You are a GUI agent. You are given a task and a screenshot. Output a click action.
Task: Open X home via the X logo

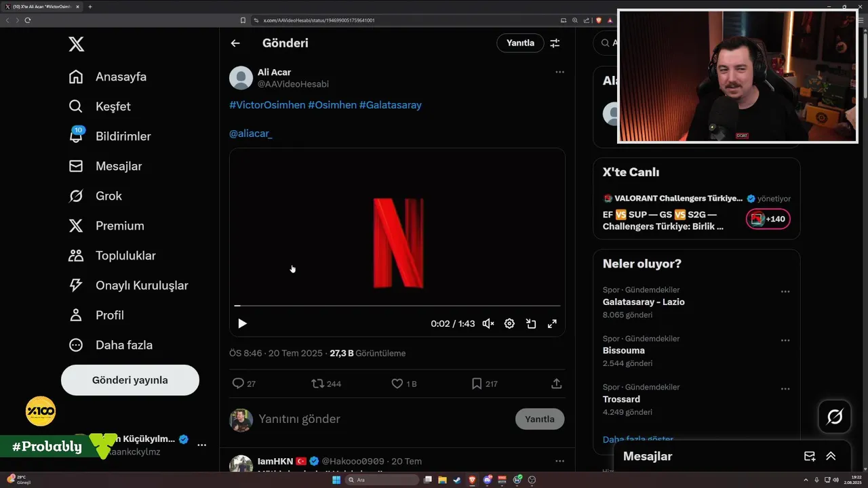coord(77,45)
